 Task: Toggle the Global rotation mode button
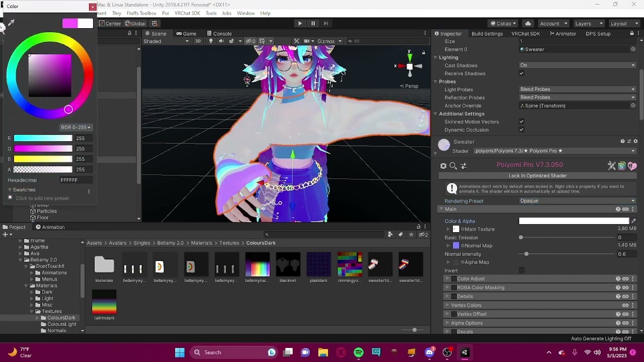coord(135,23)
